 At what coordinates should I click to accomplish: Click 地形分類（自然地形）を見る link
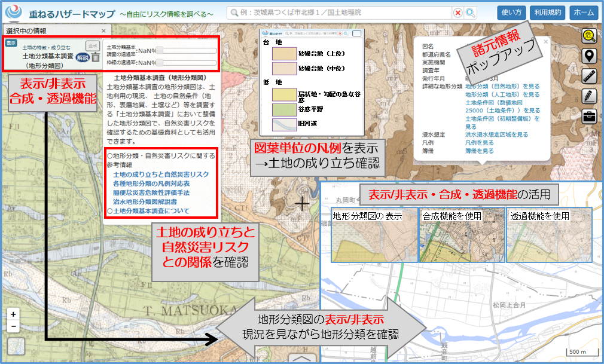[x=502, y=86]
